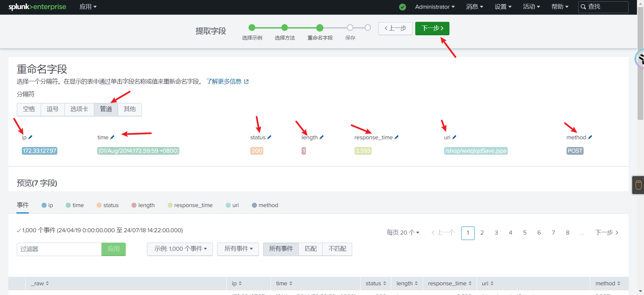Click the green 下一步 button
644x295 pixels.
pos(432,29)
